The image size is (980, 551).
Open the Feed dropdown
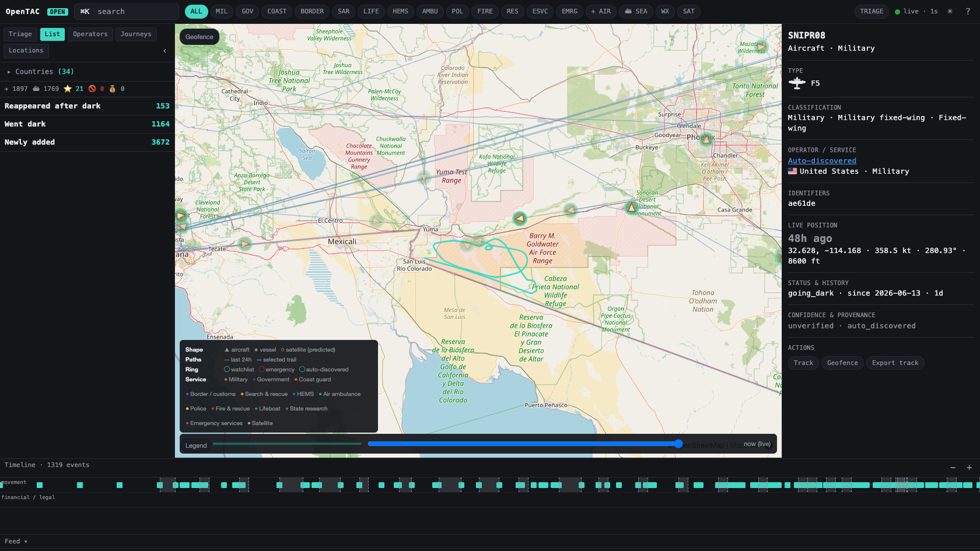[x=16, y=542]
